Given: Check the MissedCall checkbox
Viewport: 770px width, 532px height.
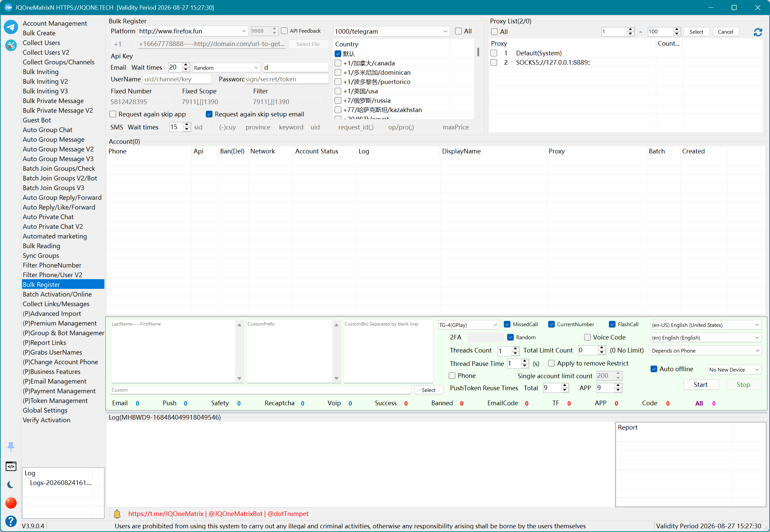Looking at the screenshot, I should (507, 324).
